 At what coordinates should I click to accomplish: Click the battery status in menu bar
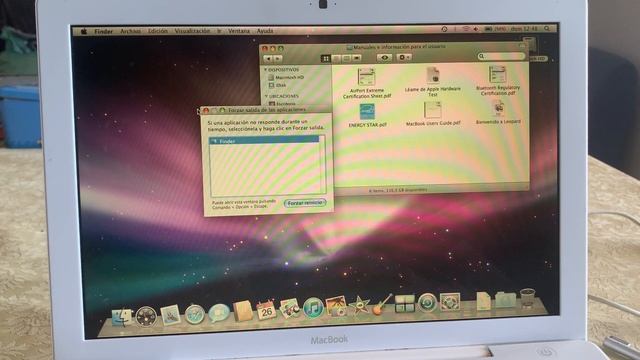pos(495,29)
